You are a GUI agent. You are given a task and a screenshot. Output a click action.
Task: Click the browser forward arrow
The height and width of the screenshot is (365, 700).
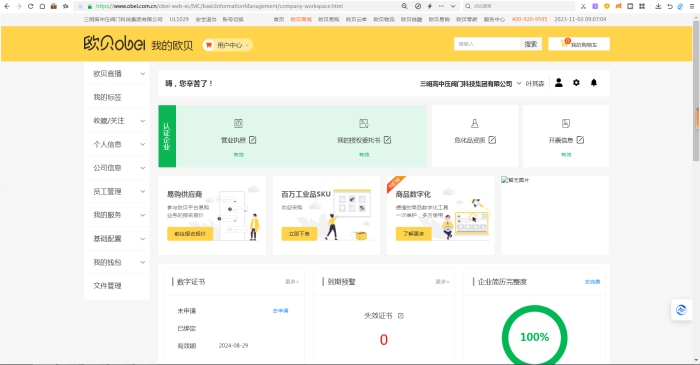[x=19, y=6]
